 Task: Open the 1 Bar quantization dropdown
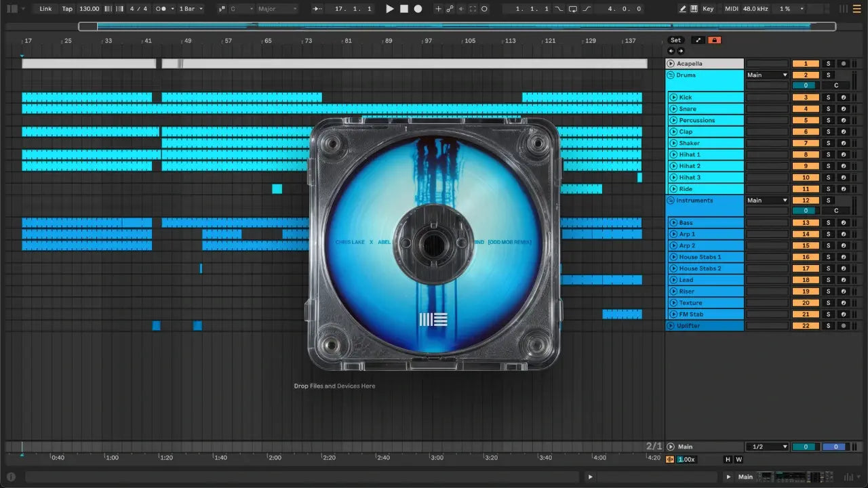tap(191, 9)
